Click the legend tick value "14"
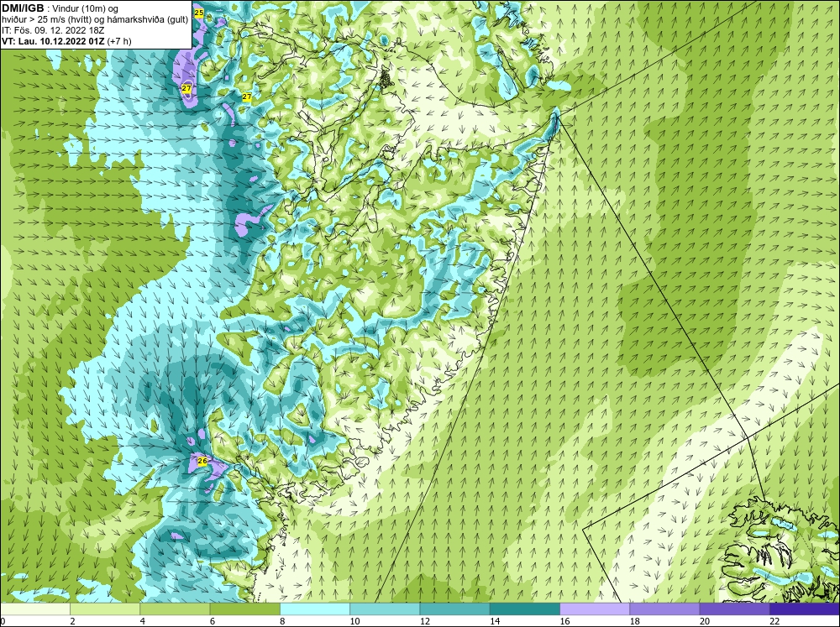Image resolution: width=840 pixels, height=627 pixels. 494,621
